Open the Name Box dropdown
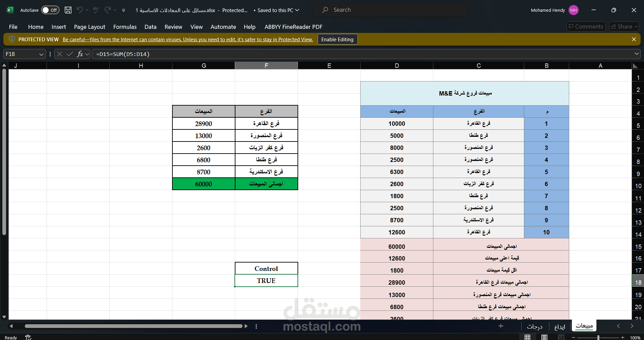 coord(41,54)
